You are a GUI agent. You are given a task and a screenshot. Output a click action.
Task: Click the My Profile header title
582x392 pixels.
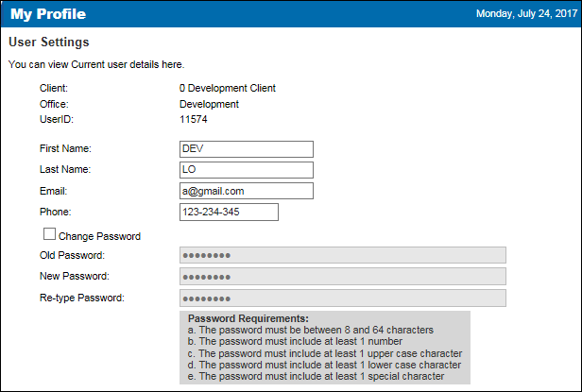[48, 14]
